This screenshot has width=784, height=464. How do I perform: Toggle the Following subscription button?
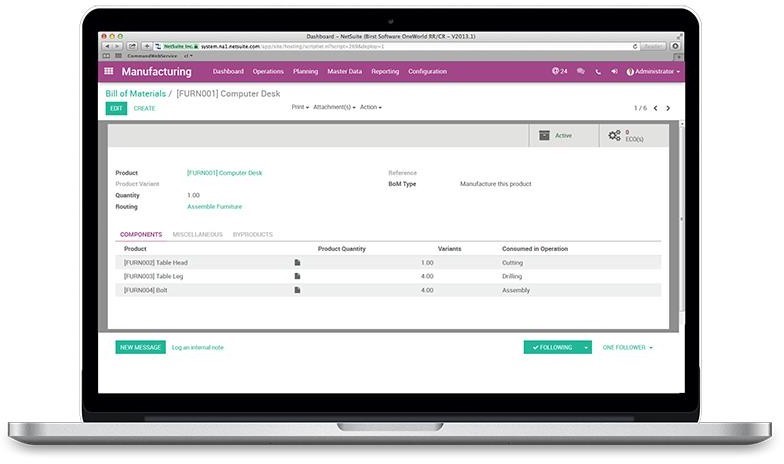[x=552, y=347]
